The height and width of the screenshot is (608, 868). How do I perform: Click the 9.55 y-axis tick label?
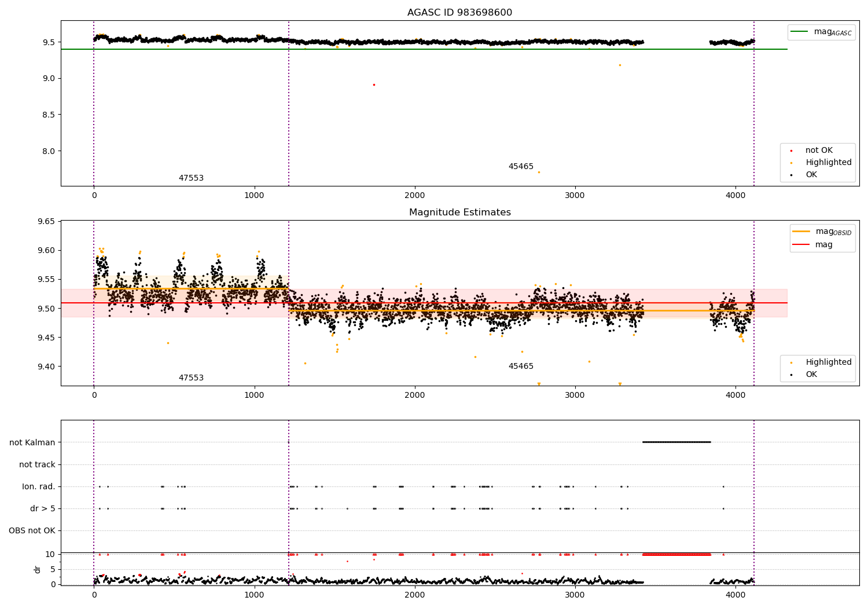46,280
